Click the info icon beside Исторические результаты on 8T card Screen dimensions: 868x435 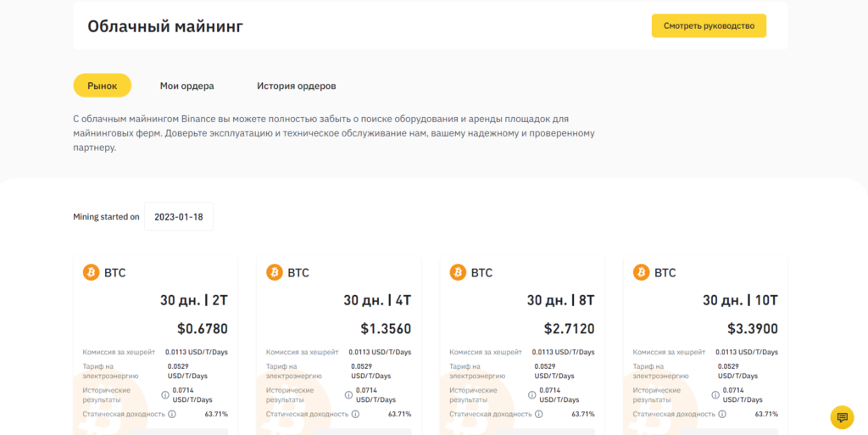532,394
